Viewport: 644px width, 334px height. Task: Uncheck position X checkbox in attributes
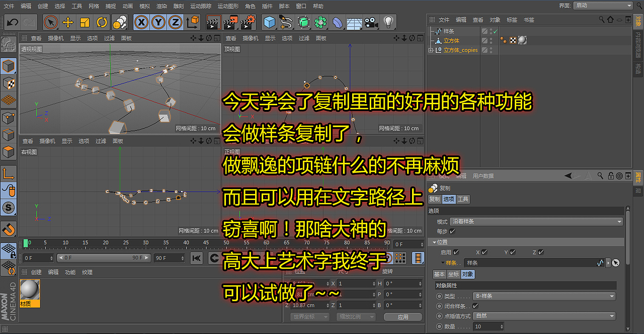484,252
